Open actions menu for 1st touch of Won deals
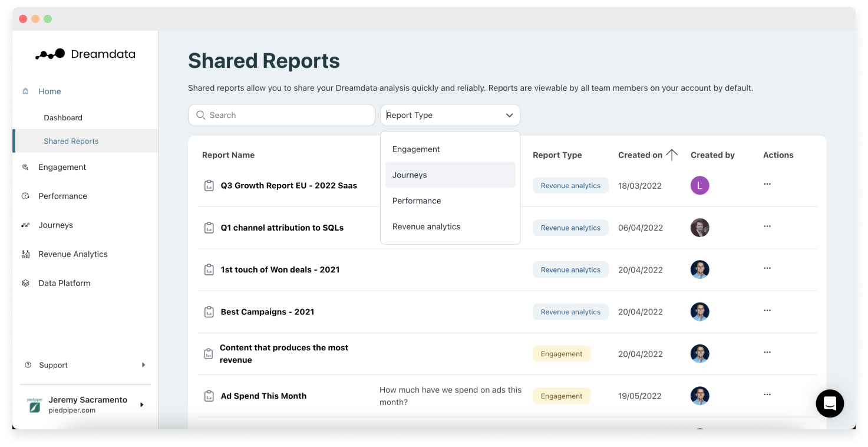This screenshot has height=447, width=868. click(x=767, y=268)
